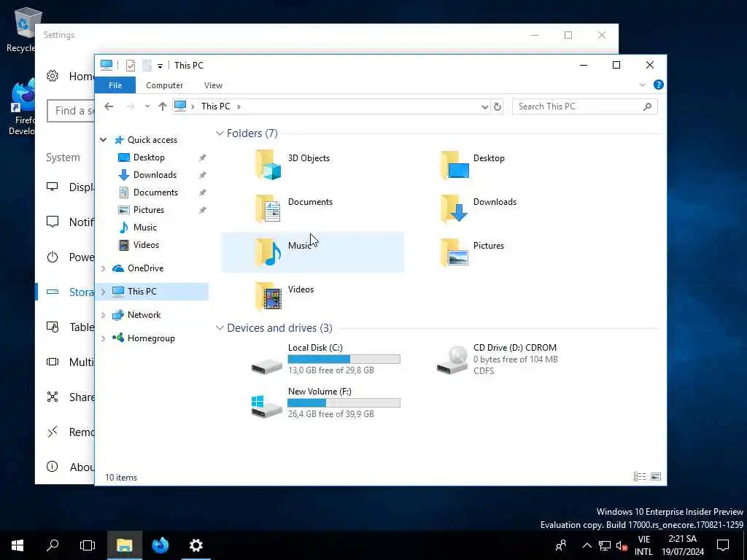Collapse the Quick access tree node

coord(103,139)
